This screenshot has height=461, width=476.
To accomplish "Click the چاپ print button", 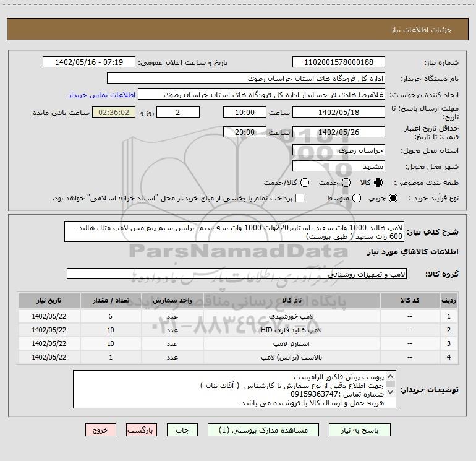I will tap(182, 430).
